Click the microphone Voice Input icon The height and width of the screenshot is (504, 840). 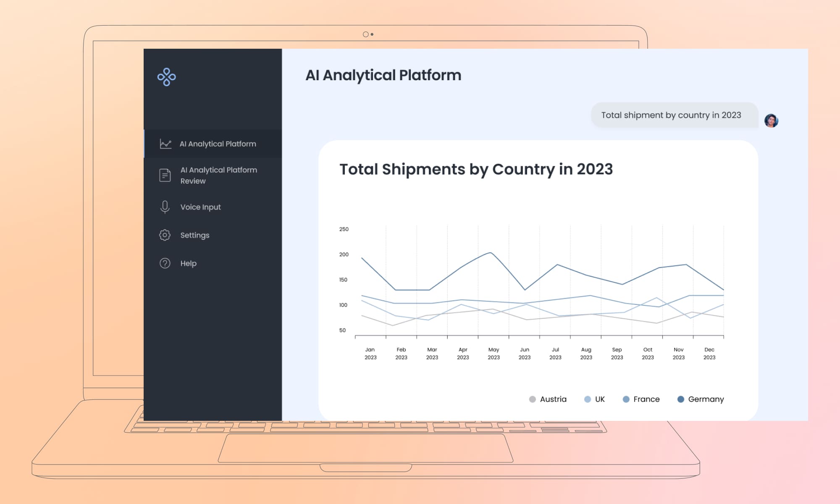pyautogui.click(x=165, y=207)
